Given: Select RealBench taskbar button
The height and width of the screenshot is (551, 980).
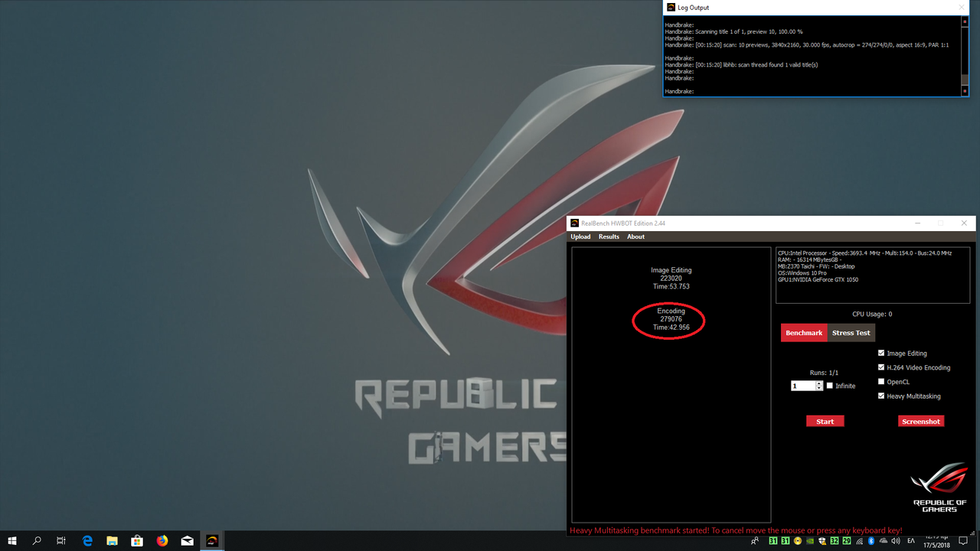Looking at the screenshot, I should (212, 540).
